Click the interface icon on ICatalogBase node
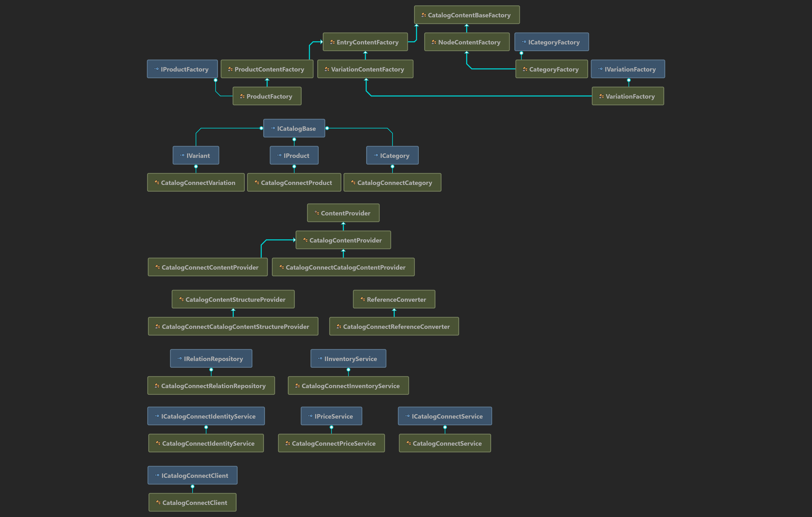This screenshot has height=517, width=812. click(x=272, y=128)
